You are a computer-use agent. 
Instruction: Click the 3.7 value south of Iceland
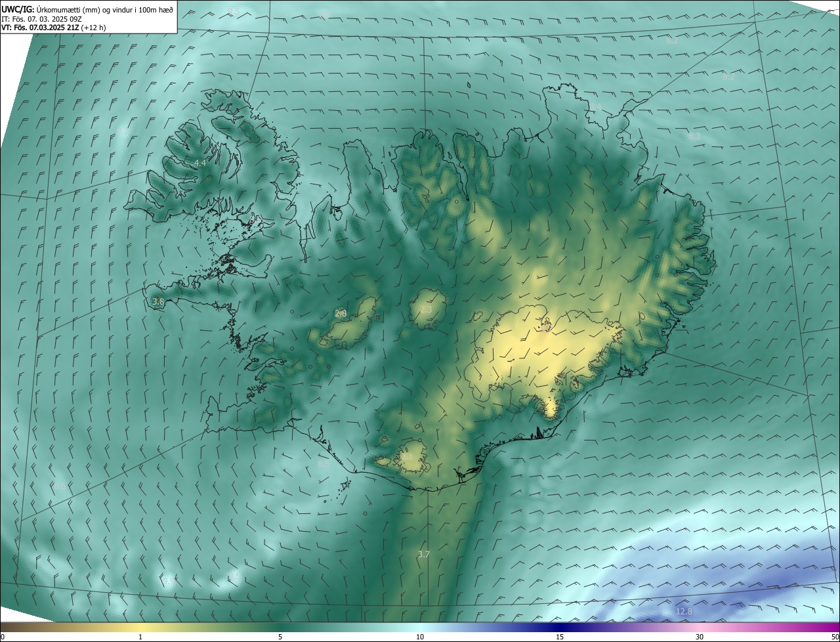click(423, 555)
